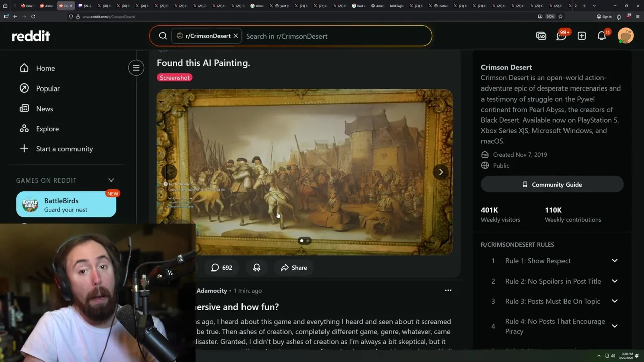Open the list all tabs dropdown

point(594,6)
